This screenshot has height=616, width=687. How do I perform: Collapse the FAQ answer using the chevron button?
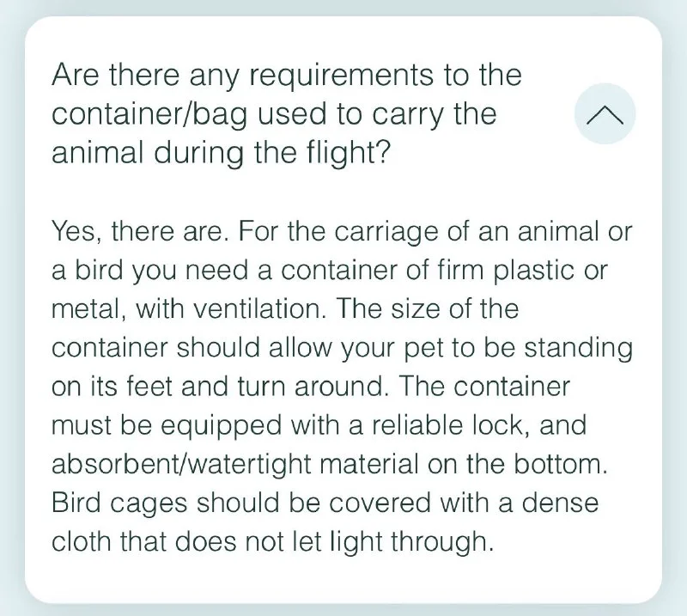[x=604, y=113]
